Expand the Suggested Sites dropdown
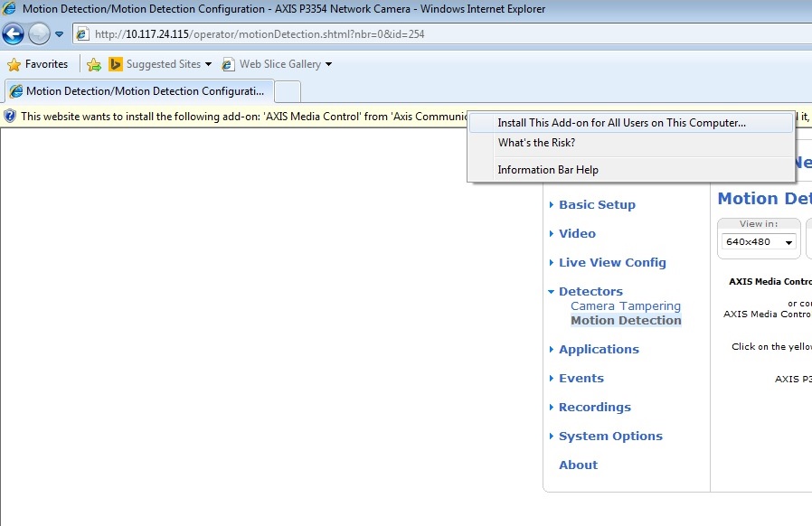812x526 pixels. pos(208,64)
